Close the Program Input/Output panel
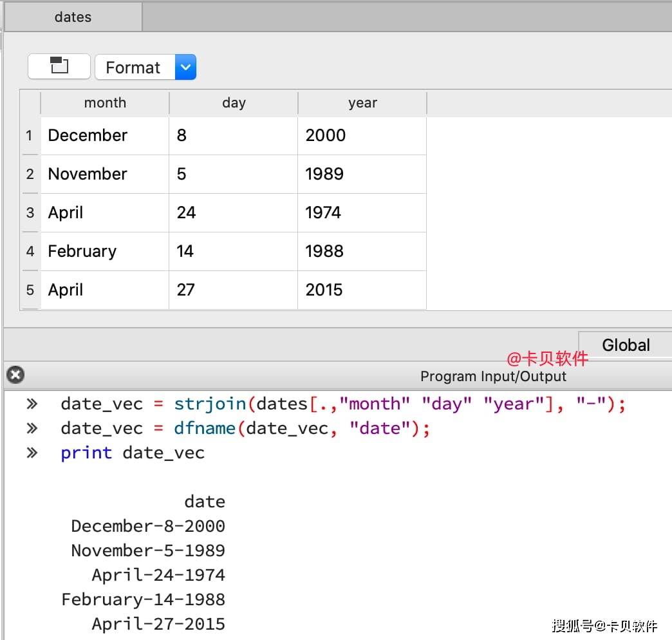This screenshot has width=672, height=640. (15, 375)
